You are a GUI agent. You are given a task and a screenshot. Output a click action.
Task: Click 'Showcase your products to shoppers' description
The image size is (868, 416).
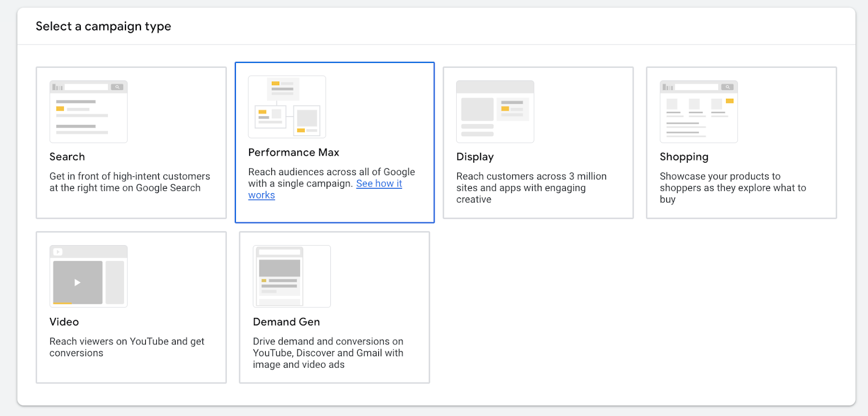733,188
